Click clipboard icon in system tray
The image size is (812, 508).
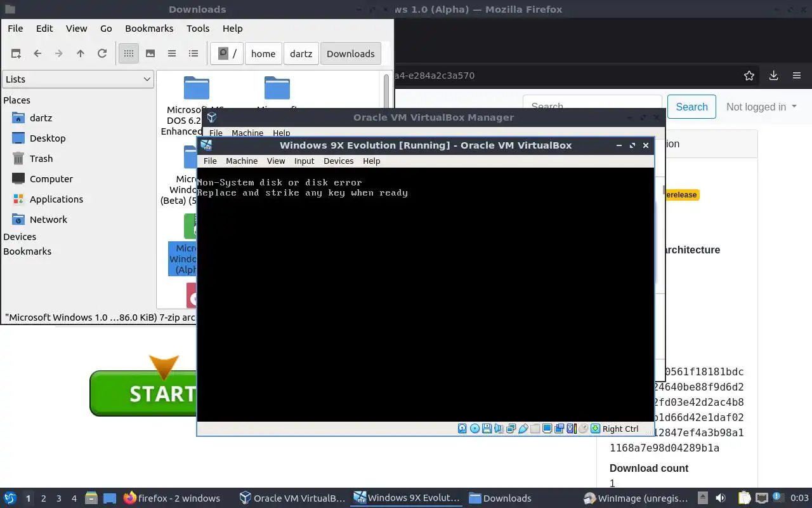745,498
